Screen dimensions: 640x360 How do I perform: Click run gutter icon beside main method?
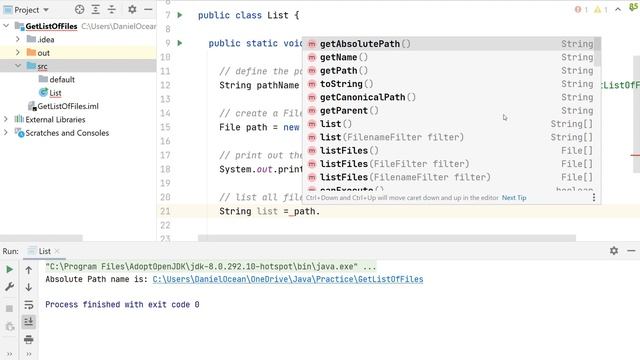(x=180, y=43)
